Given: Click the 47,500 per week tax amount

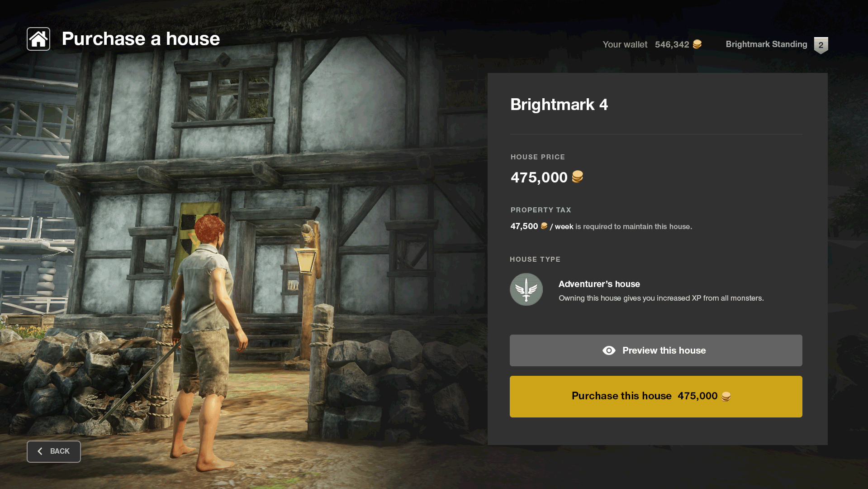Looking at the screenshot, I should (524, 226).
